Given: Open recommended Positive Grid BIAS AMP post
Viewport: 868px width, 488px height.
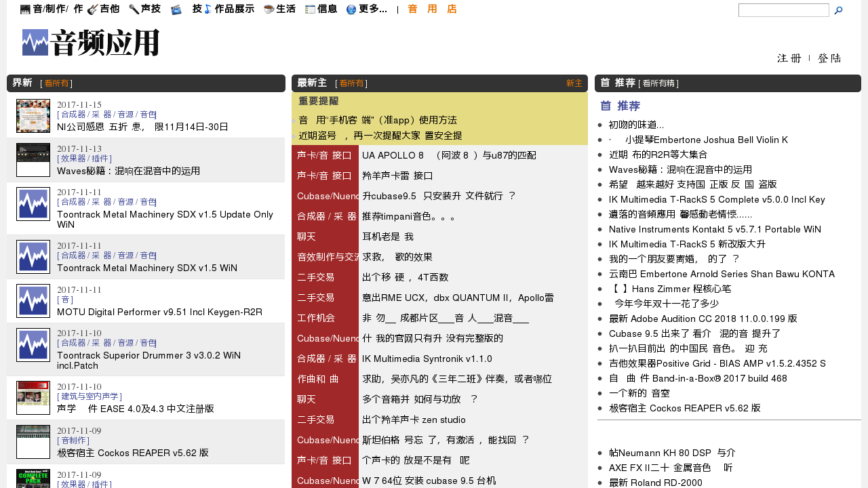Looking at the screenshot, I should click(x=717, y=363).
